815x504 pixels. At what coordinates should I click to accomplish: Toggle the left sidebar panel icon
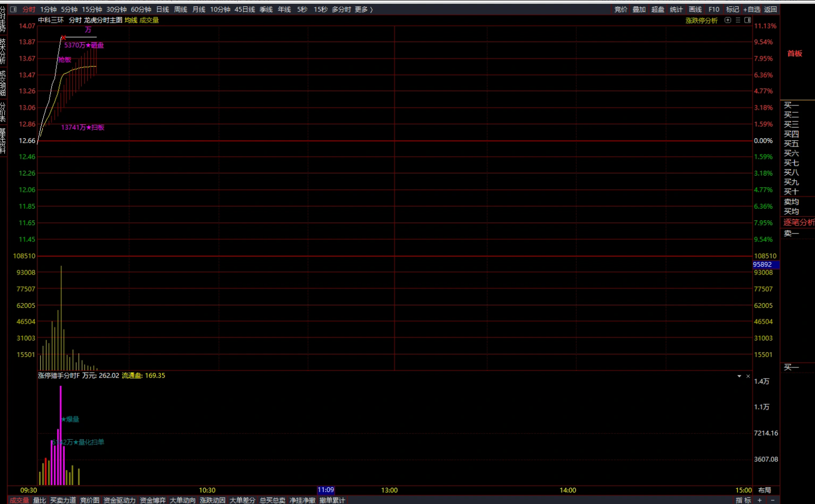(x=14, y=9)
